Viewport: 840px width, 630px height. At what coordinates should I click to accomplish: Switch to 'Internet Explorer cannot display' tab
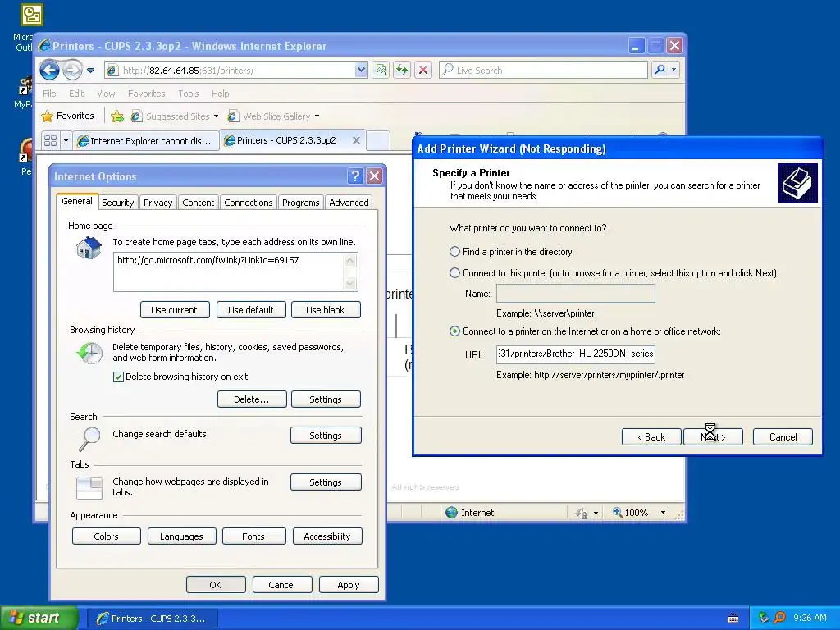(x=144, y=141)
